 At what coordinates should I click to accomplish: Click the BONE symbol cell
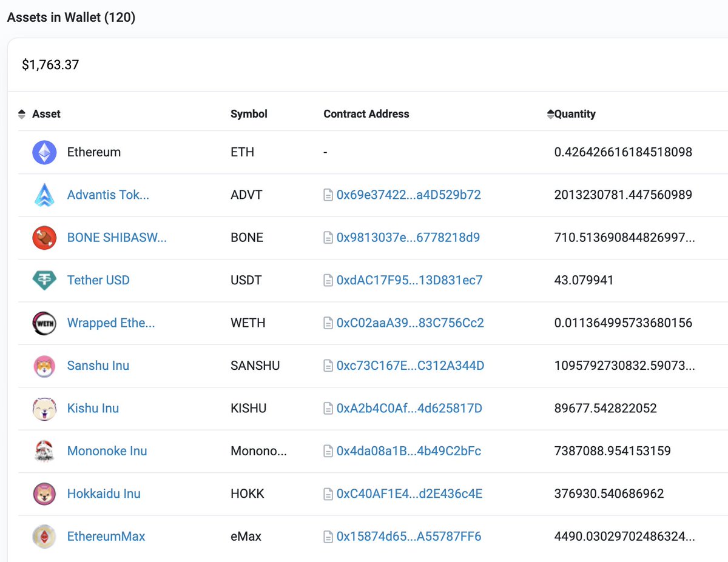(x=247, y=238)
